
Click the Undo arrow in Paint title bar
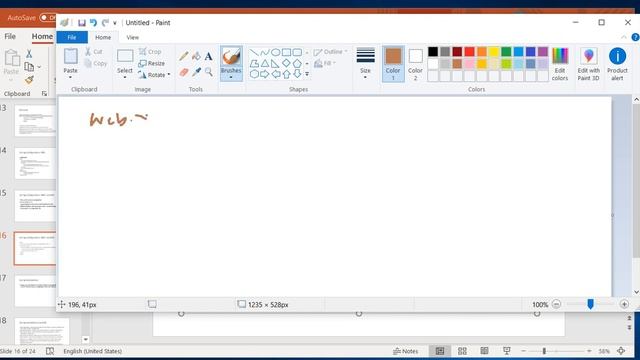[x=93, y=23]
